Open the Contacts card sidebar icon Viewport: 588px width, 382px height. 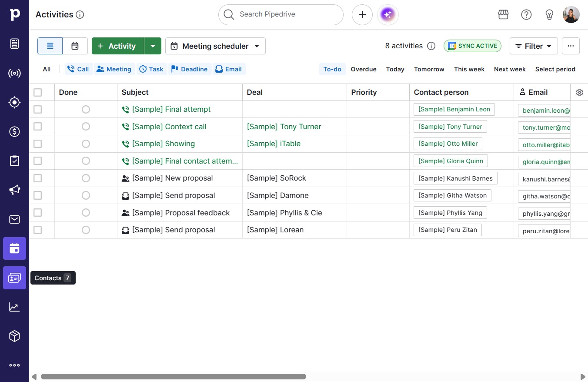tap(14, 278)
